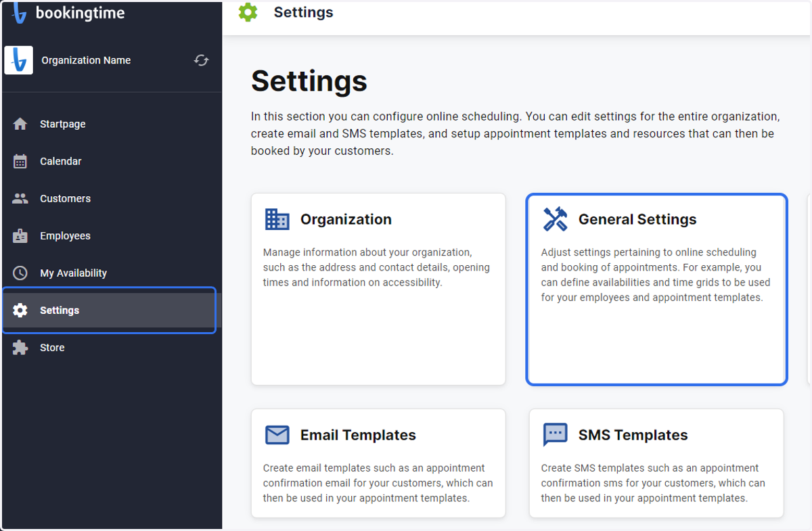Open the Email Templates card title
Viewport: 812px width, 531px height.
[x=358, y=435]
